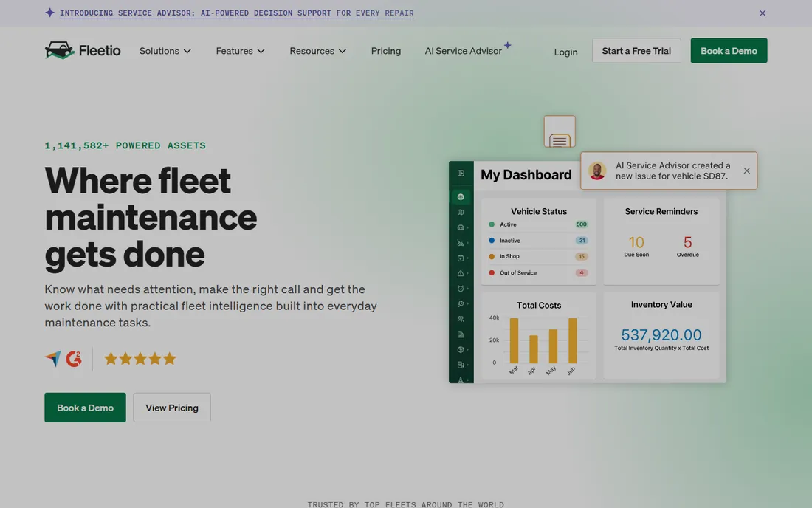Click the five-star rating
This screenshot has width=812, height=508.
(140, 358)
